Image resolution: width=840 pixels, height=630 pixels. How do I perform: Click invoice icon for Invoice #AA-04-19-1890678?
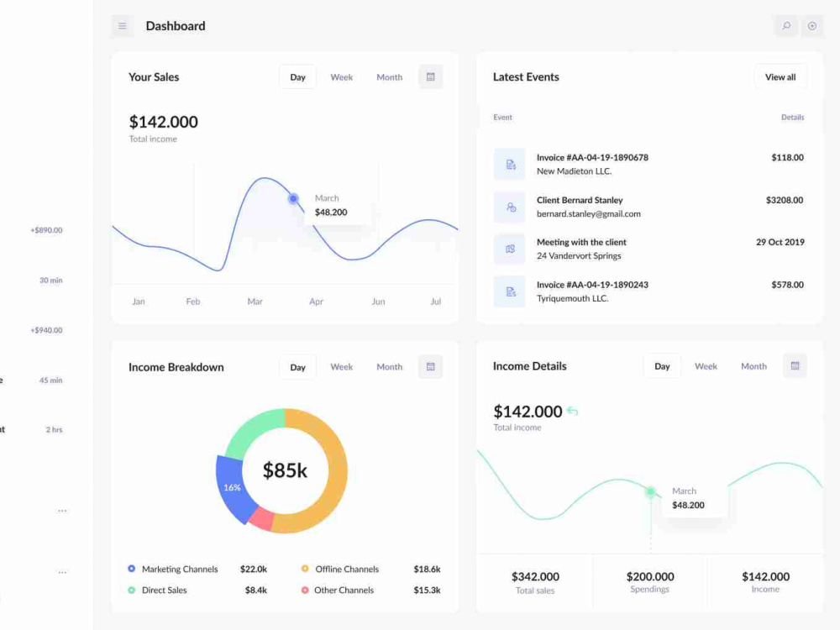pos(510,165)
